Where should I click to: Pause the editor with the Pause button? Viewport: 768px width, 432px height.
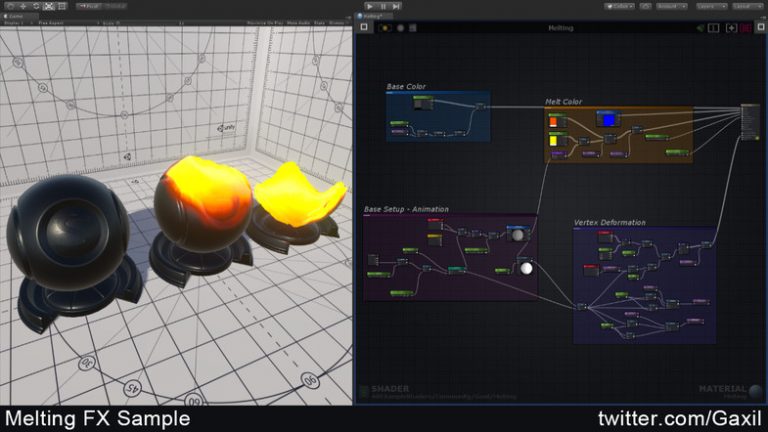click(x=383, y=6)
